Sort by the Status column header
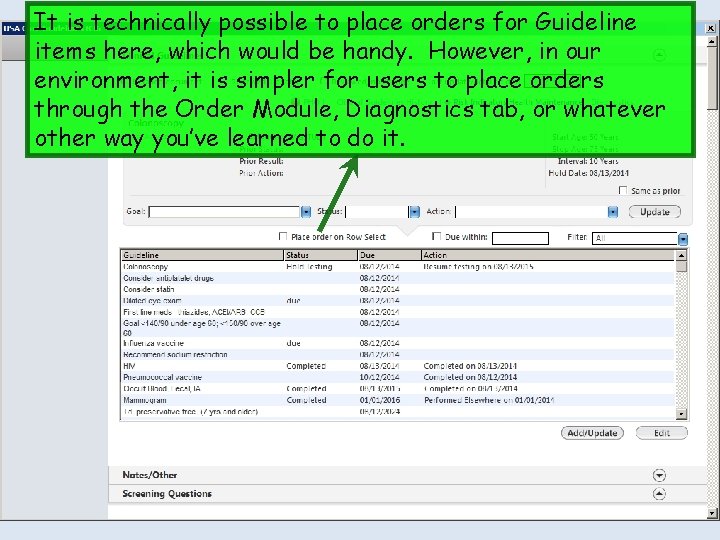 click(321, 255)
